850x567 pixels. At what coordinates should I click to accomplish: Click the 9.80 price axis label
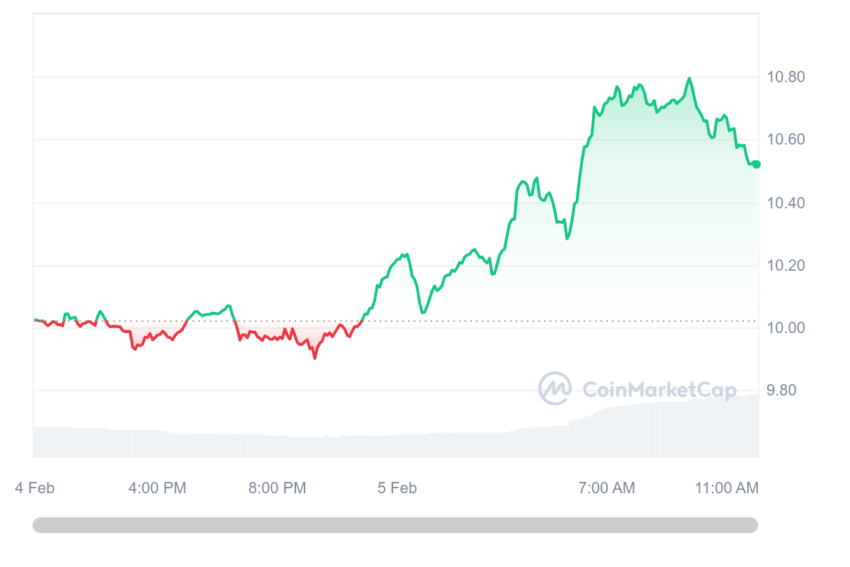(781, 390)
